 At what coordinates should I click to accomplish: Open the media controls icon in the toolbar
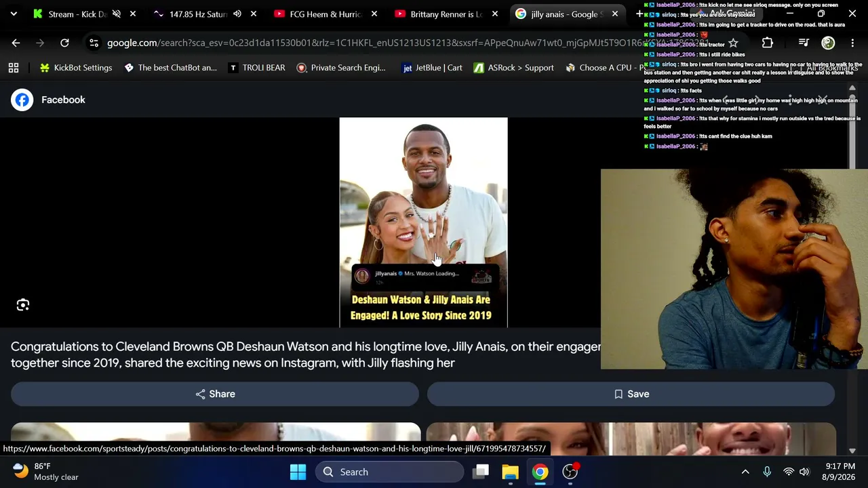804,43
